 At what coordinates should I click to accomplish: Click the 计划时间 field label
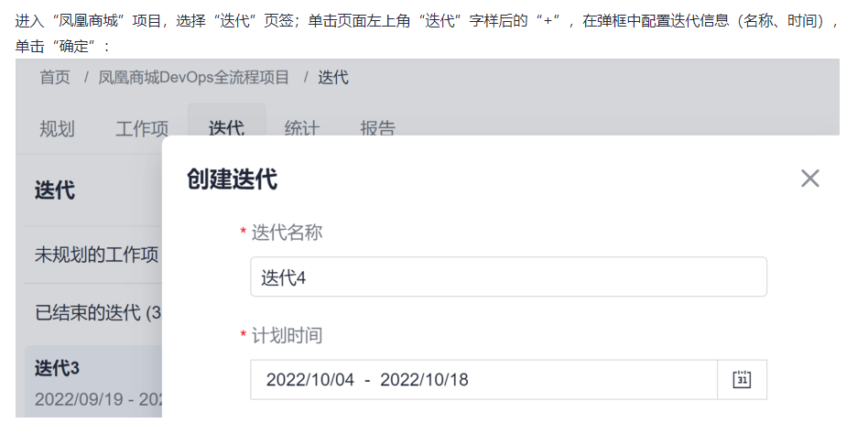(x=287, y=335)
